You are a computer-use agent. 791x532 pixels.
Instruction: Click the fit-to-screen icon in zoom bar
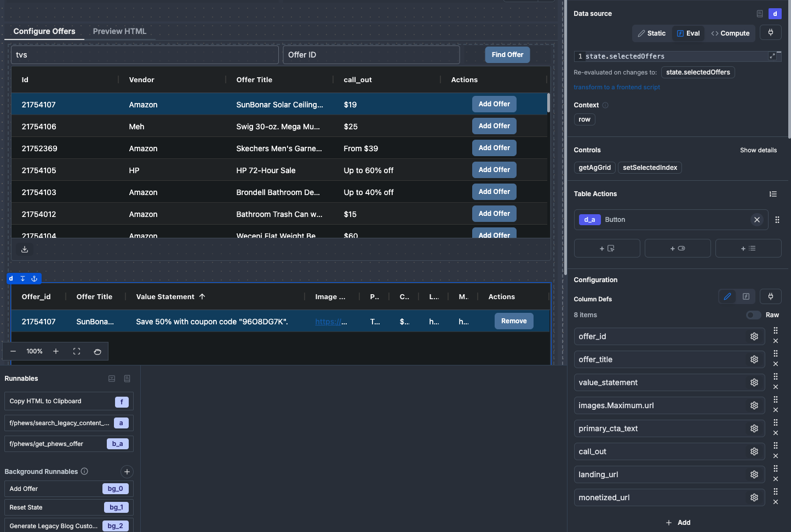pyautogui.click(x=77, y=351)
